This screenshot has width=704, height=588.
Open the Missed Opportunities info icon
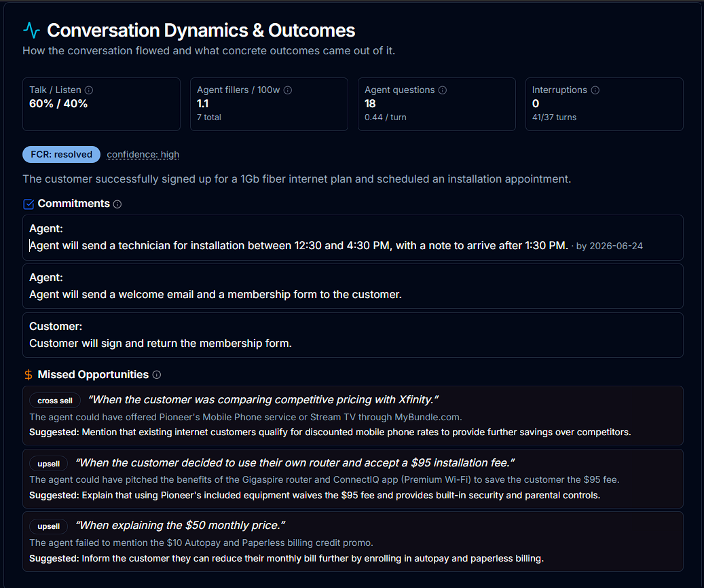[x=157, y=375]
